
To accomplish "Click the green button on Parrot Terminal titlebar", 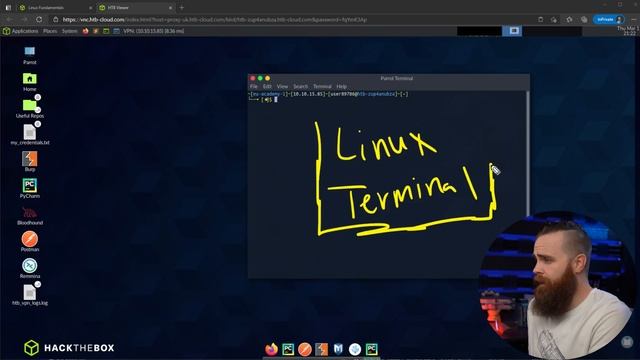I will click(260, 78).
